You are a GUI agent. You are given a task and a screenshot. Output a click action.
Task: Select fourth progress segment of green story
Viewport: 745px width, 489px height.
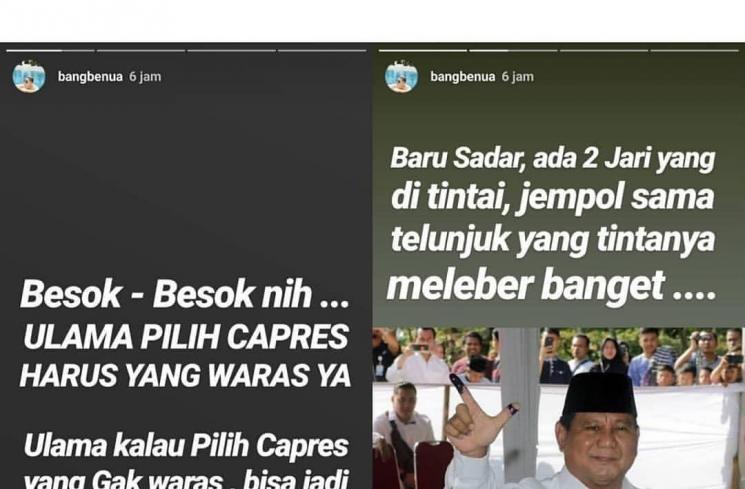(695, 50)
